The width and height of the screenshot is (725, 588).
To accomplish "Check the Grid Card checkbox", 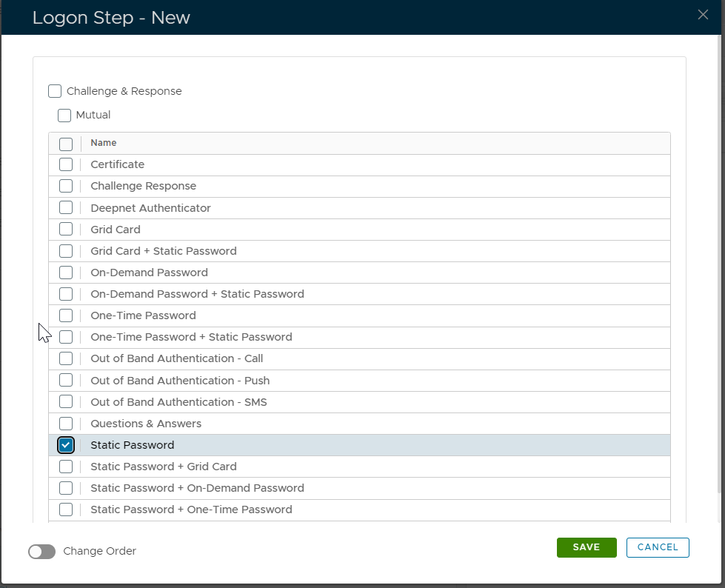I will pyautogui.click(x=66, y=230).
